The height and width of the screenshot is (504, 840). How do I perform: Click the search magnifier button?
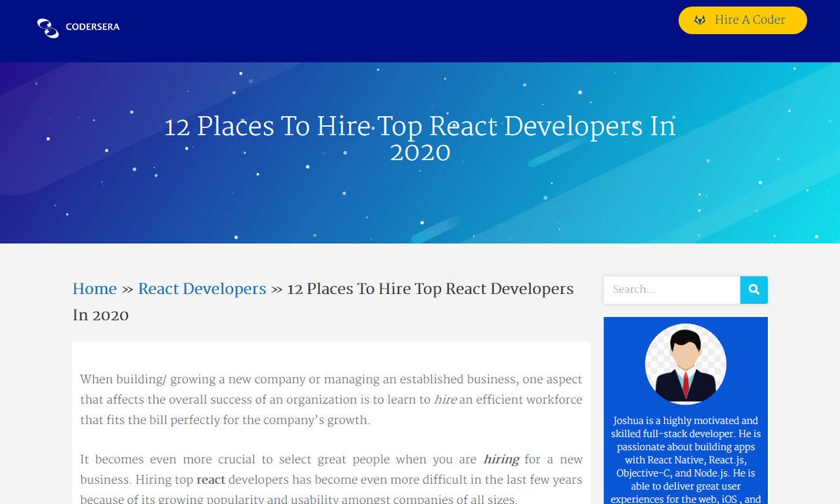(754, 290)
